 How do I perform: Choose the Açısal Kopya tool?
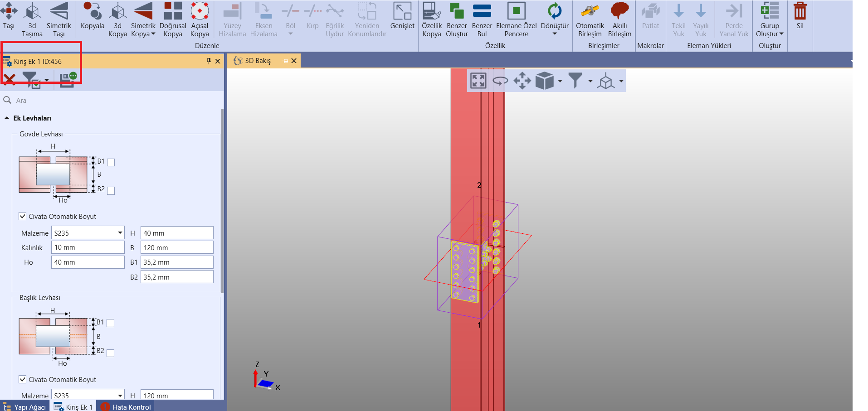click(200, 11)
